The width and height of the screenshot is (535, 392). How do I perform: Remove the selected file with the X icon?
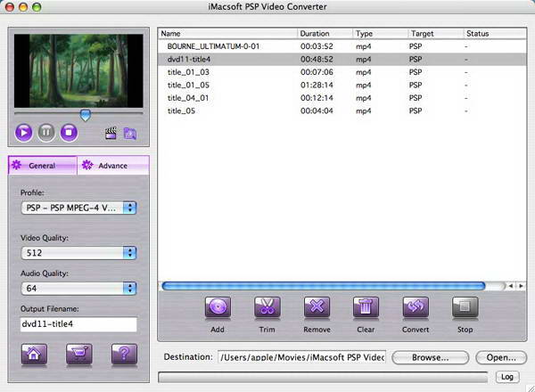[x=317, y=307]
